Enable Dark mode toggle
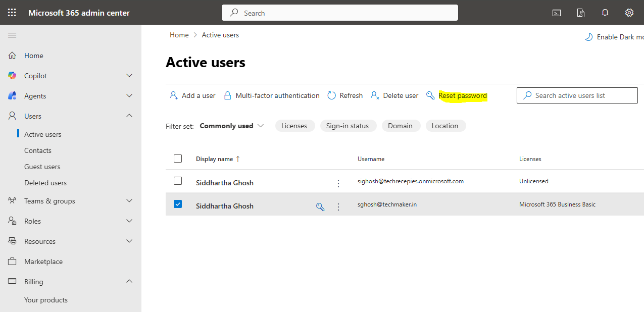This screenshot has height=312, width=644. click(614, 37)
